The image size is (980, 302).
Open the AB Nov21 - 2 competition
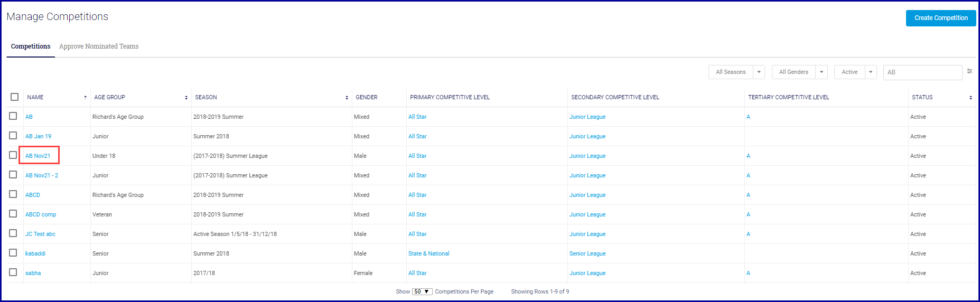coord(42,175)
